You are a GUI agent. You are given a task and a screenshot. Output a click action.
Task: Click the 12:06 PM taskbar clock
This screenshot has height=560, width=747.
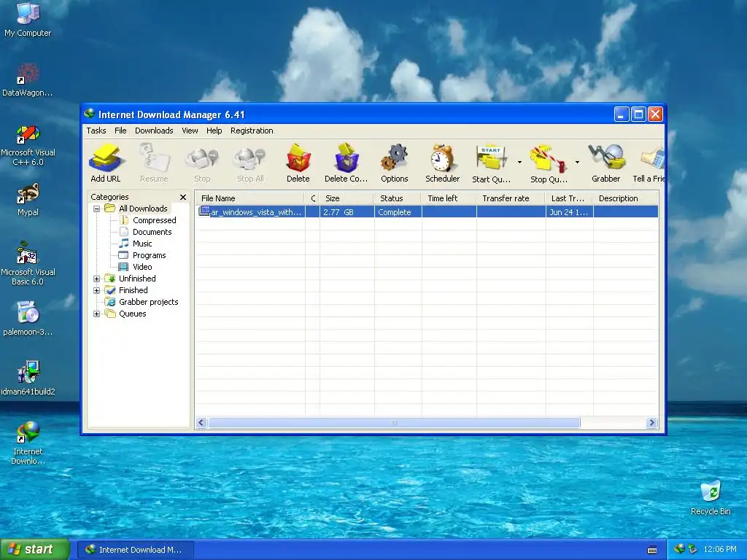pyautogui.click(x=719, y=550)
